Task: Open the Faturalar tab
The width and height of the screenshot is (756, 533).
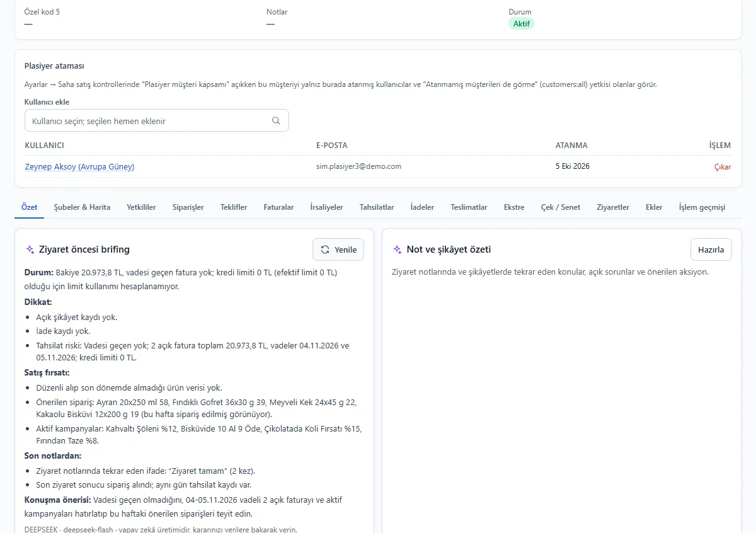Action: pos(278,207)
